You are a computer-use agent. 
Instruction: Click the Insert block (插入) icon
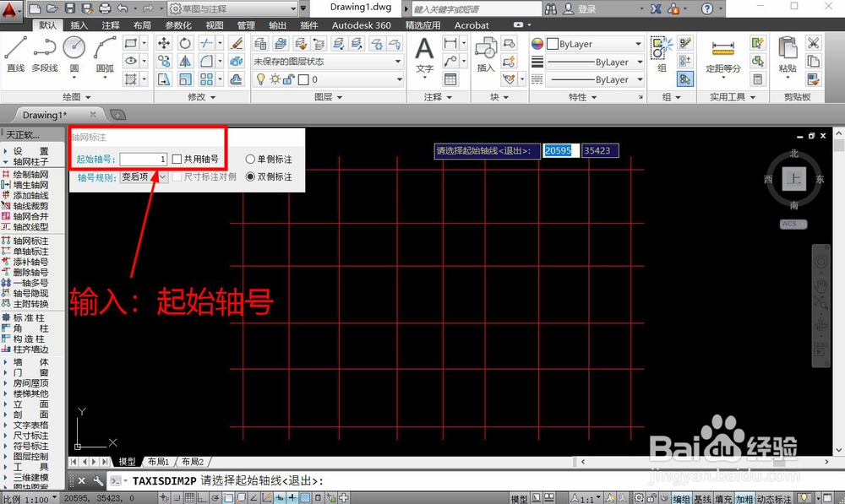click(486, 54)
